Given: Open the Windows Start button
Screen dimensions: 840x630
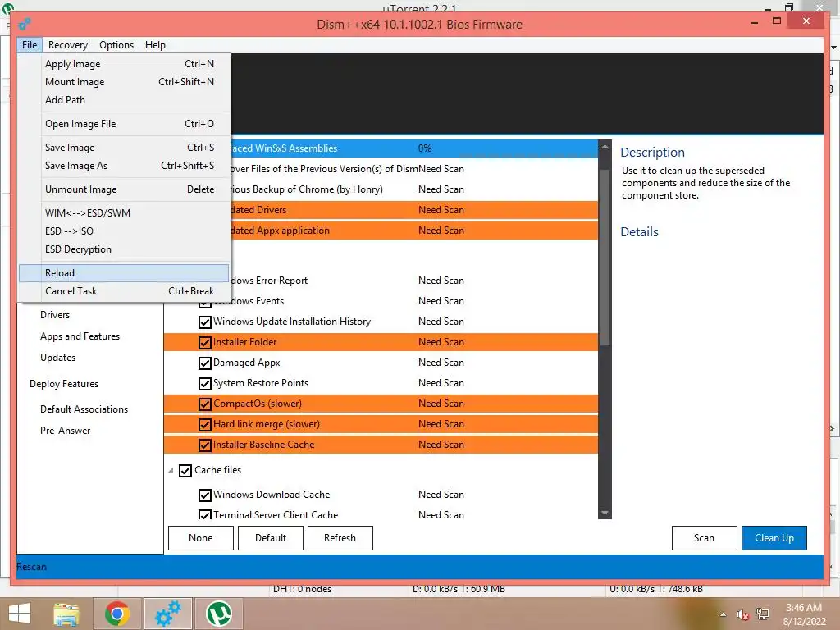Looking at the screenshot, I should coord(20,614).
